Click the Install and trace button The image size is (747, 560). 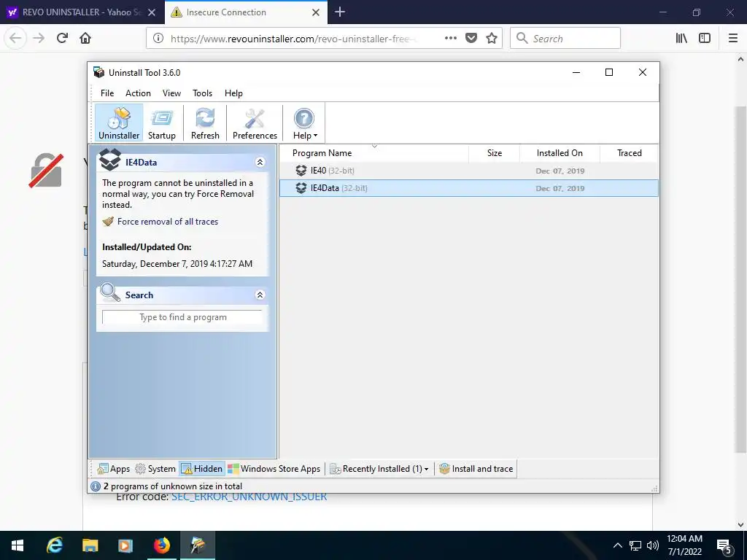476,469
